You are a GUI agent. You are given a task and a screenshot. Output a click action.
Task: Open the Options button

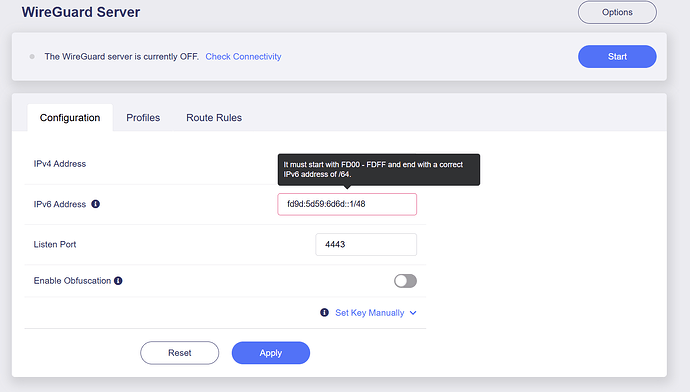pyautogui.click(x=617, y=12)
